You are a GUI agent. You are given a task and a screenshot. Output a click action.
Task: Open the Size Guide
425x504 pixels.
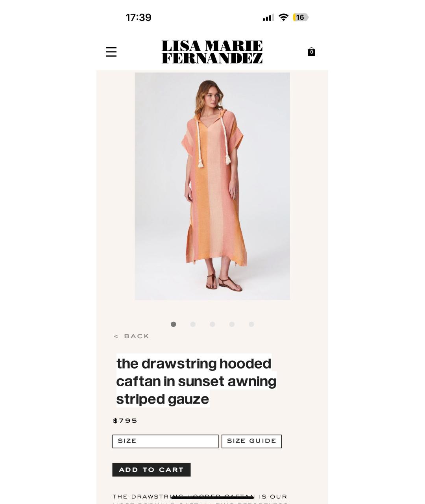251,441
